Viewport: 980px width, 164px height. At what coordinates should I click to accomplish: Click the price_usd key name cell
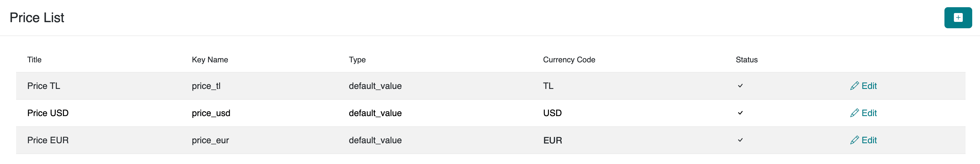pyautogui.click(x=211, y=113)
